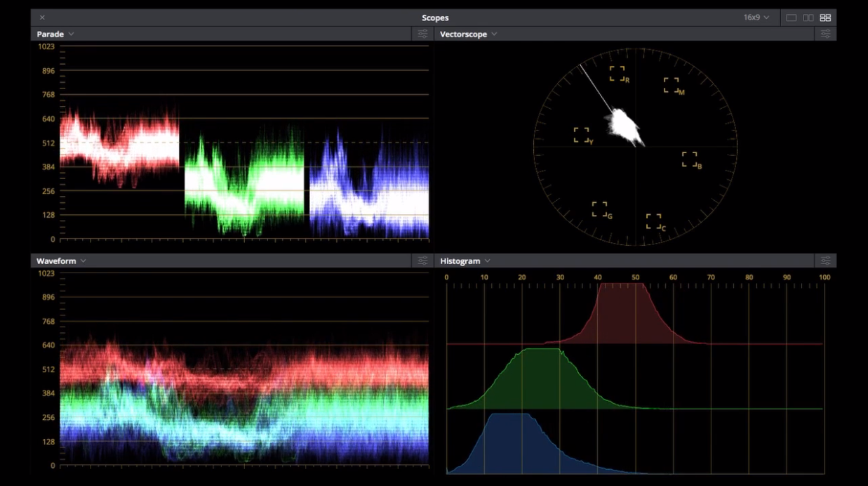Expand the Histogram type dropdown

(x=488, y=260)
